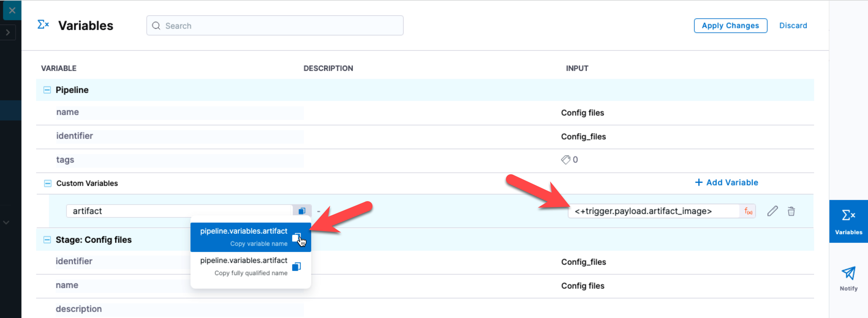Select the Copy fully qualified name option
The image size is (868, 318).
click(243, 266)
